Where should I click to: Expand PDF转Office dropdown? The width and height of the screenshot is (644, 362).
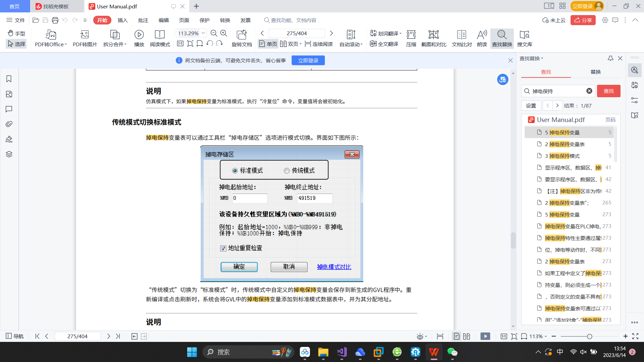[x=66, y=44]
